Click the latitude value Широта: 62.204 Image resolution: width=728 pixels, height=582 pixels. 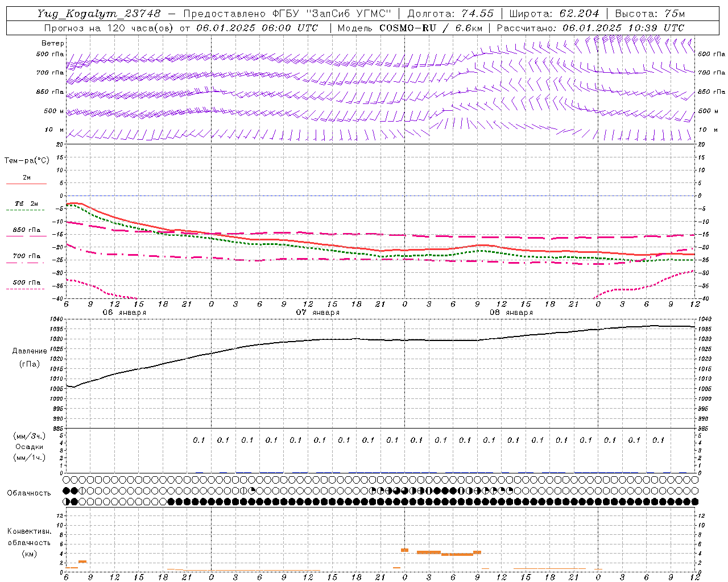tap(554, 14)
